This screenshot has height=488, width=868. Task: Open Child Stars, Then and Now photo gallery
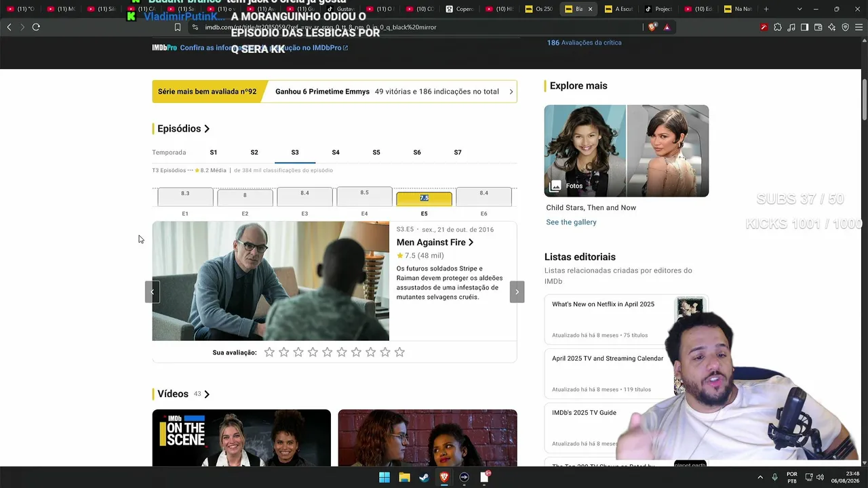[627, 150]
